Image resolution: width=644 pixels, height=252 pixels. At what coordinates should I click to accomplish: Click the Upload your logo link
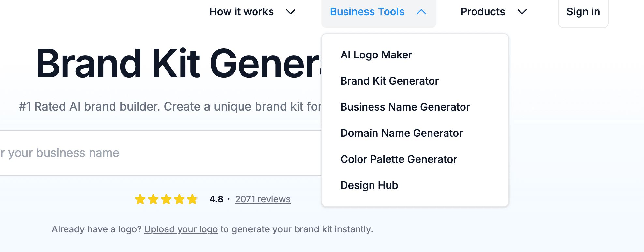181,229
